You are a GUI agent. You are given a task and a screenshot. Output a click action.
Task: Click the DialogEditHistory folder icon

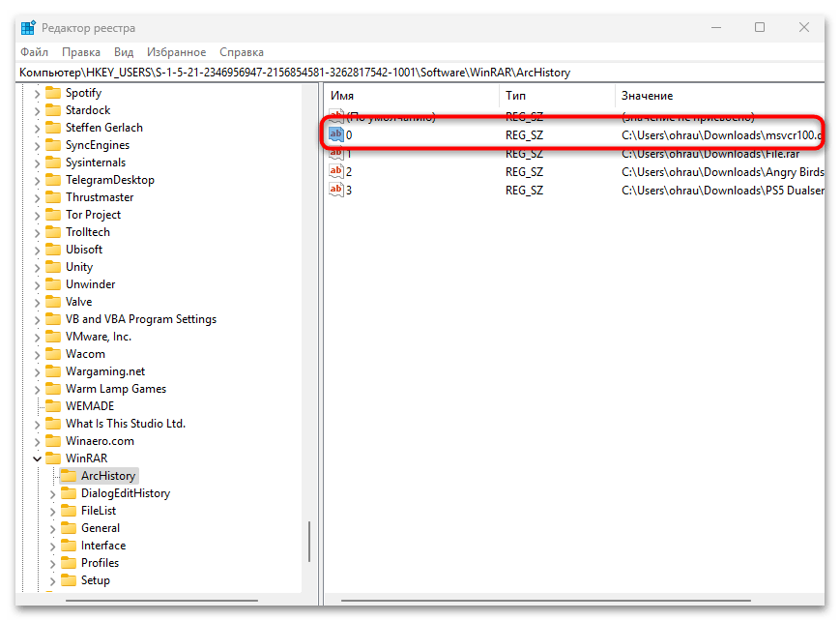click(69, 493)
